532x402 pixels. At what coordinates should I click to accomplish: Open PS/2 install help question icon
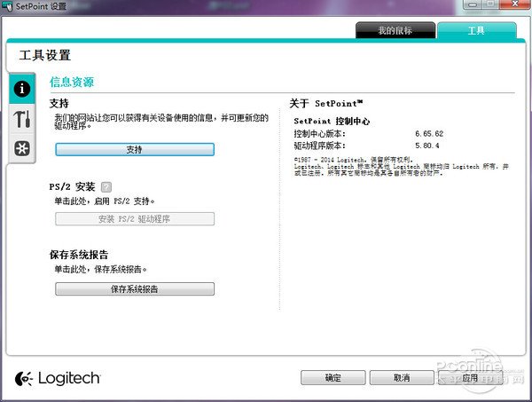pos(106,186)
